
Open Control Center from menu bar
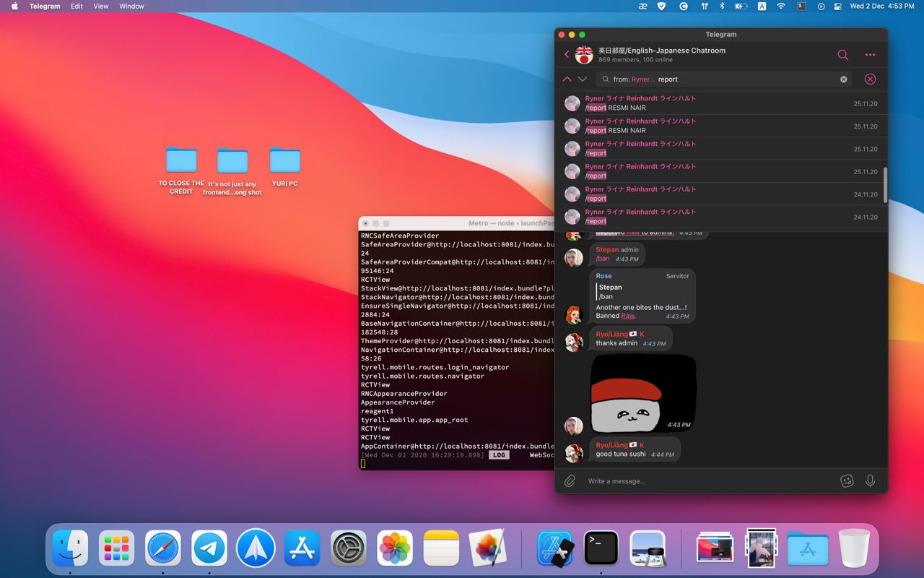837,6
